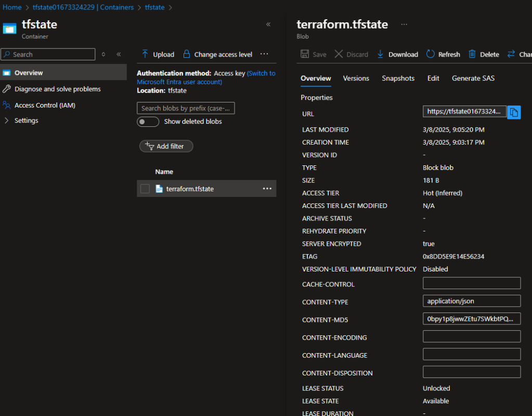Click the copy URL icon button
The width and height of the screenshot is (532, 416).
pos(514,112)
